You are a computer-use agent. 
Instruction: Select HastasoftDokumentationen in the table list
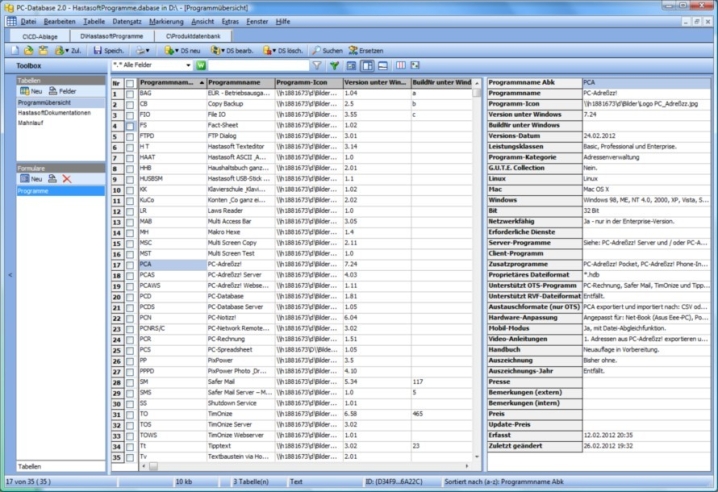(54, 112)
